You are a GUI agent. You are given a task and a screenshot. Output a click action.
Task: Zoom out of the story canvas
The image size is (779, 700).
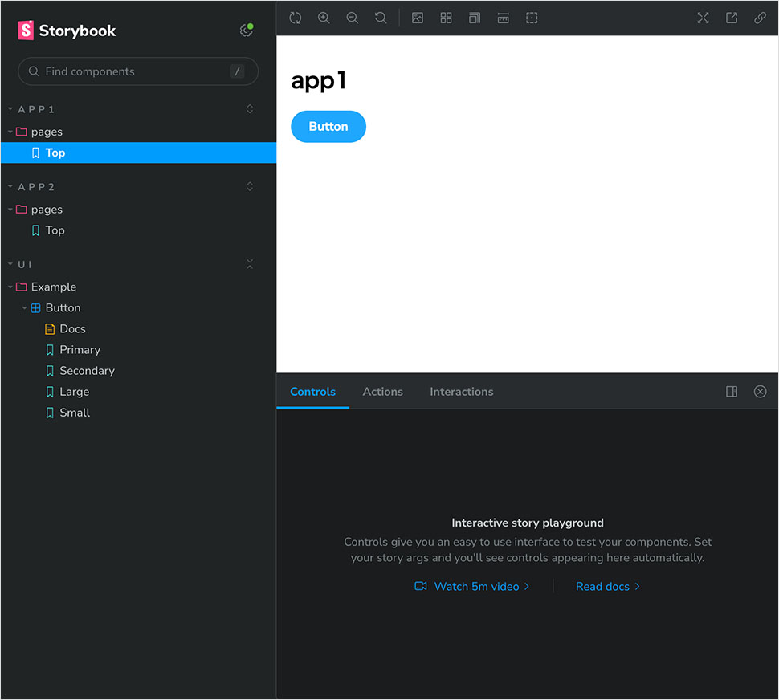pos(353,18)
